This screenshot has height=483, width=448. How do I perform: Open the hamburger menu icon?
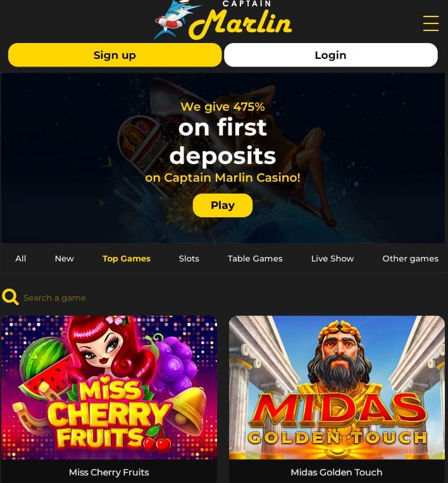coord(431,23)
